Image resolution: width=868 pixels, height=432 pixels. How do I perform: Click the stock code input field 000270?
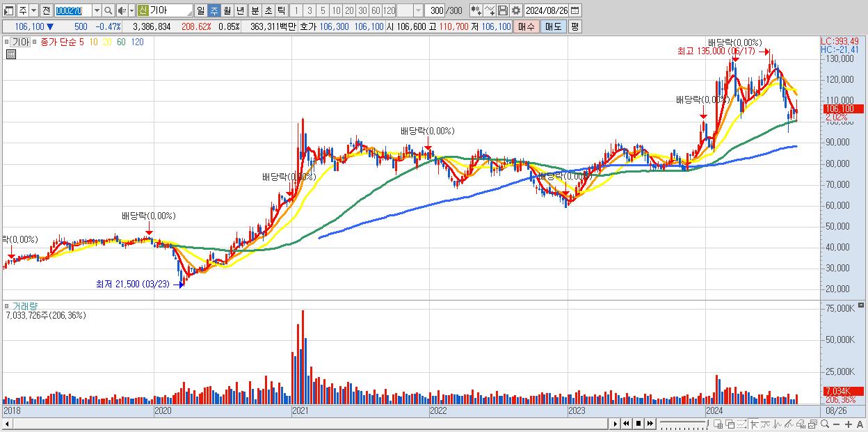(x=73, y=10)
